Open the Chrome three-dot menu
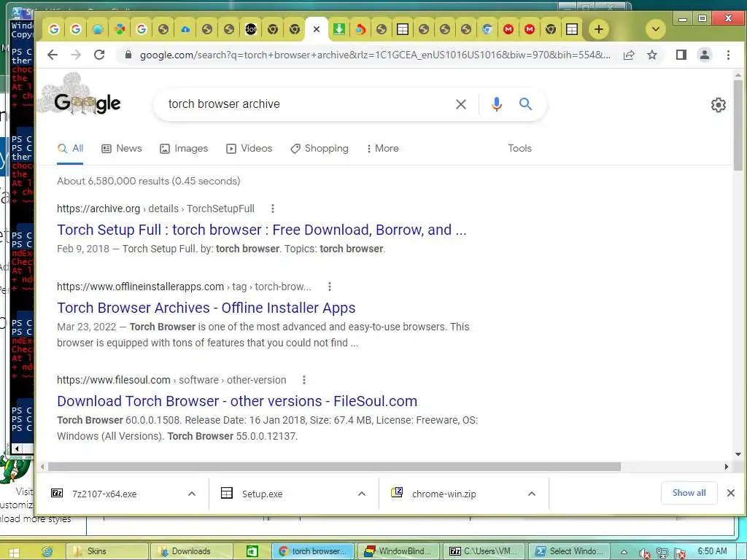747x560 pixels. click(x=728, y=55)
